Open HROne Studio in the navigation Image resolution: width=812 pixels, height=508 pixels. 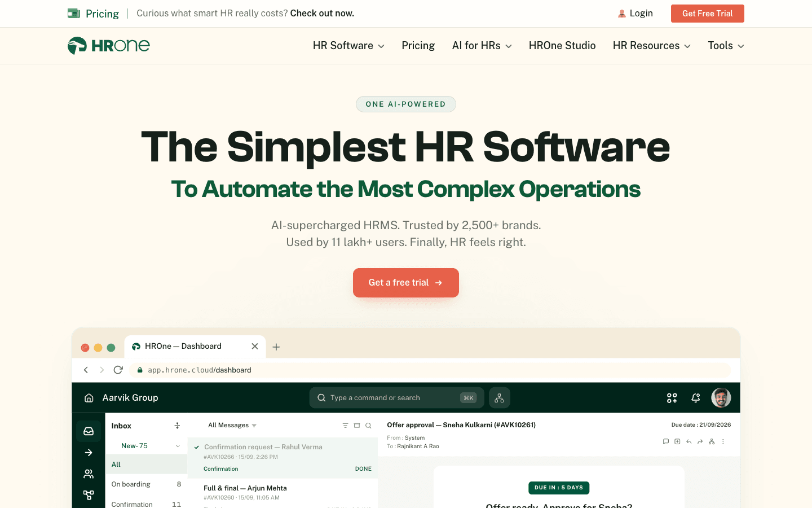(562, 46)
